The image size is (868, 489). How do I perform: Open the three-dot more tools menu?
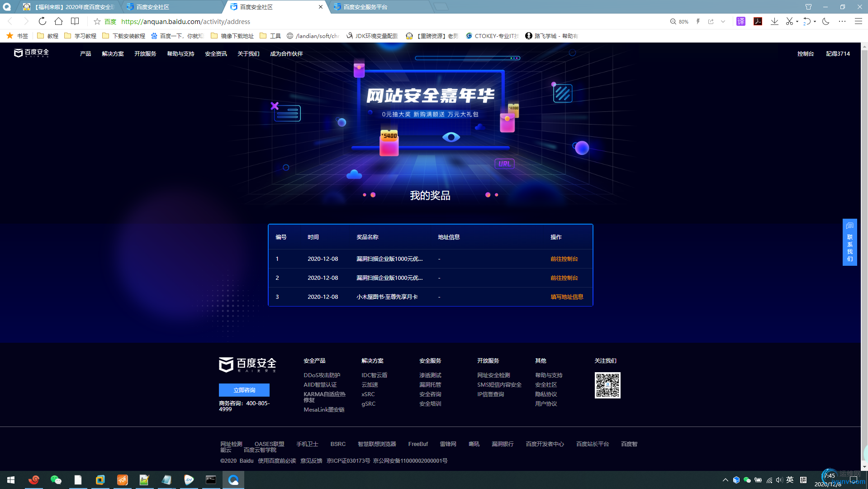(842, 21)
